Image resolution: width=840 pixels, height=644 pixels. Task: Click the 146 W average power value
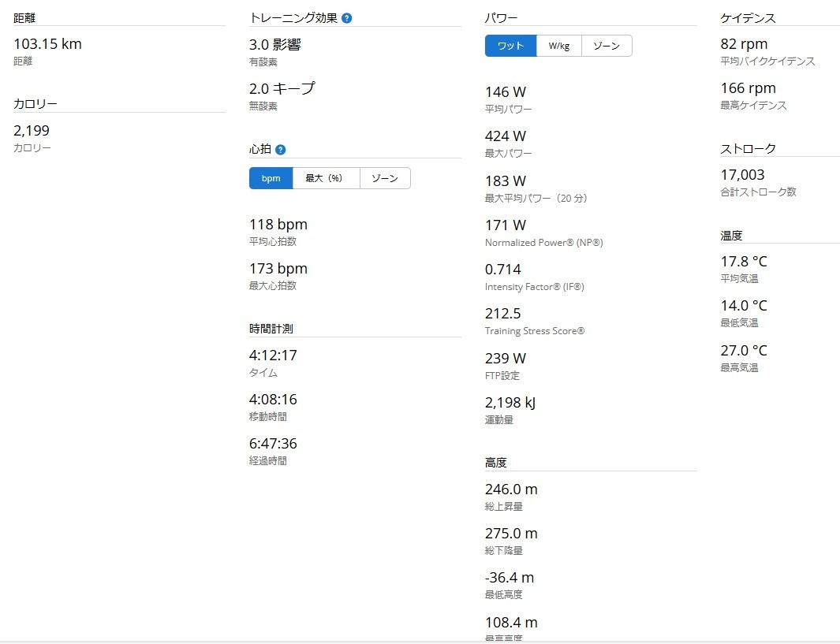coord(506,92)
